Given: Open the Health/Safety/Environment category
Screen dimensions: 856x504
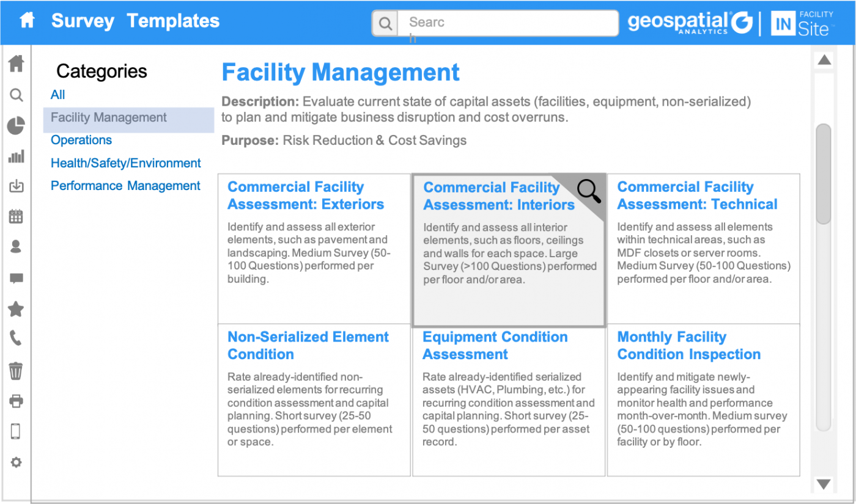Looking at the screenshot, I should (x=125, y=163).
